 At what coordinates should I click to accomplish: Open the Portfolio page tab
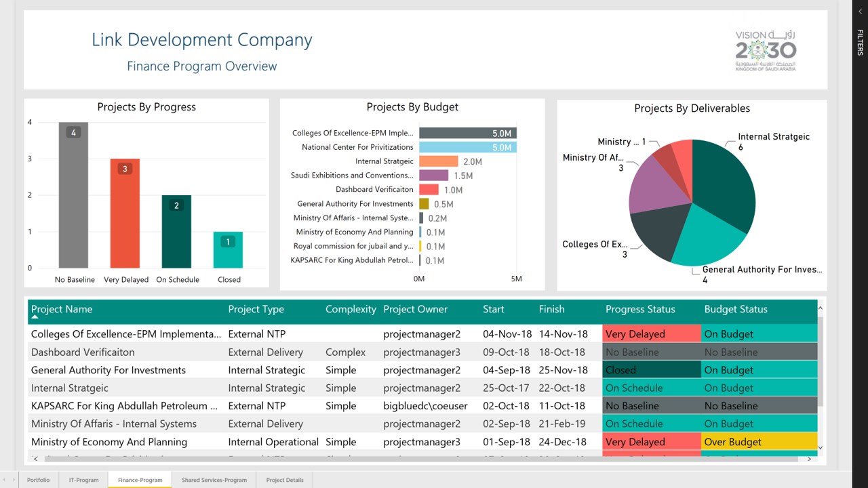[38, 480]
